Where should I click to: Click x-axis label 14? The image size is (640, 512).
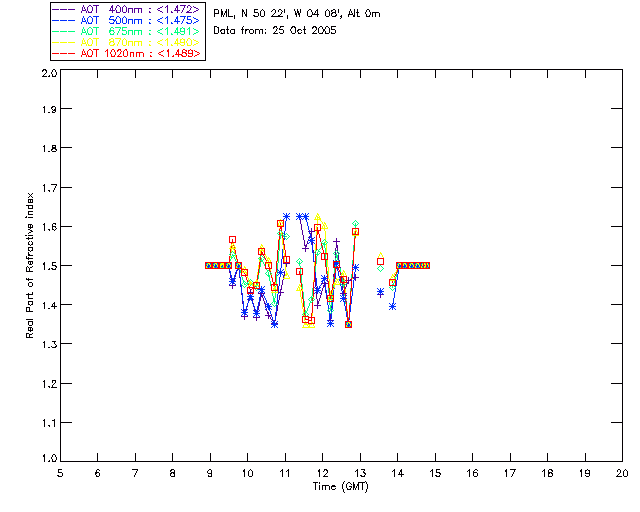[398, 473]
